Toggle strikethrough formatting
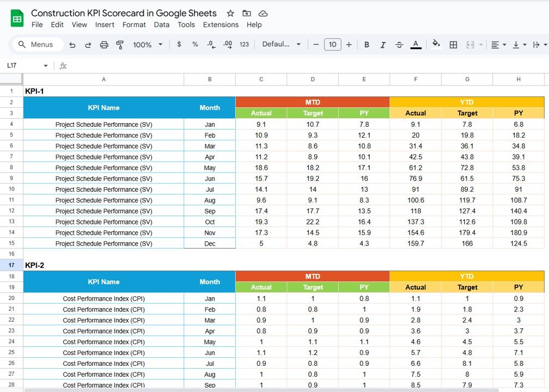 (399, 45)
